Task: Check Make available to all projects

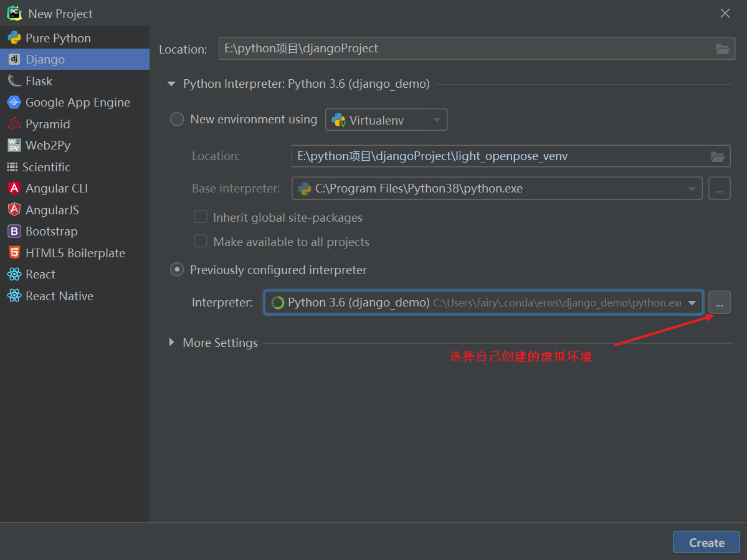Action: (201, 242)
